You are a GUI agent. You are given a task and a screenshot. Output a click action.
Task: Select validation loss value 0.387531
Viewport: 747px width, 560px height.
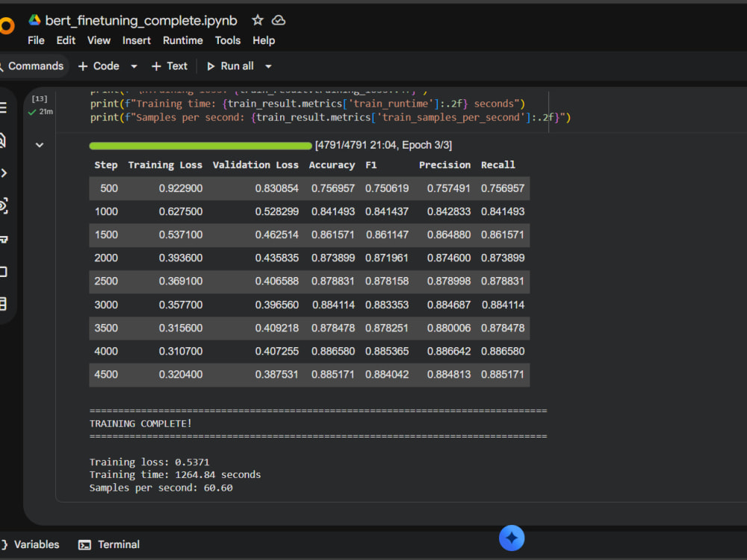[x=277, y=374]
